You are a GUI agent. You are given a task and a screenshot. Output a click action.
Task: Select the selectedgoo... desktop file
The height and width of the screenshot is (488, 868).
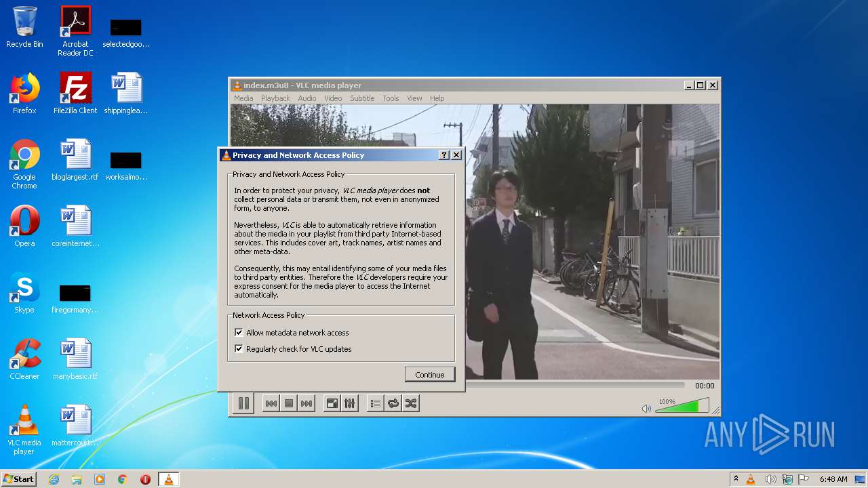[126, 31]
